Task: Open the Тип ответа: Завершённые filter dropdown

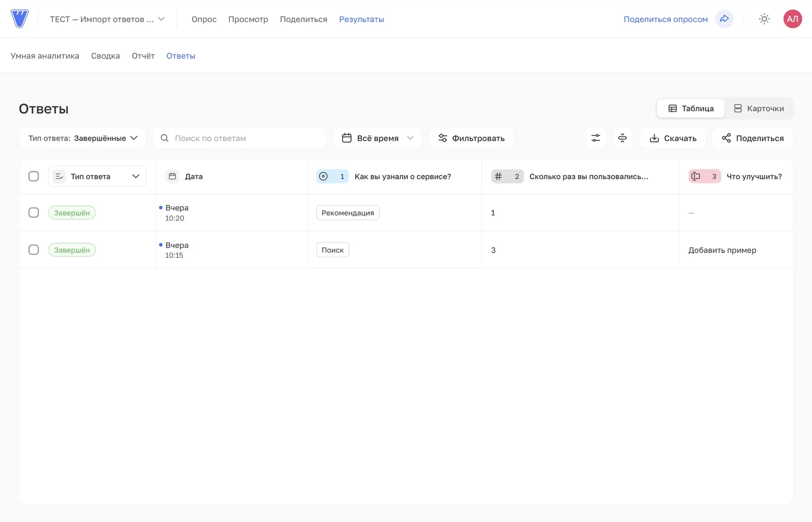Action: pos(82,138)
